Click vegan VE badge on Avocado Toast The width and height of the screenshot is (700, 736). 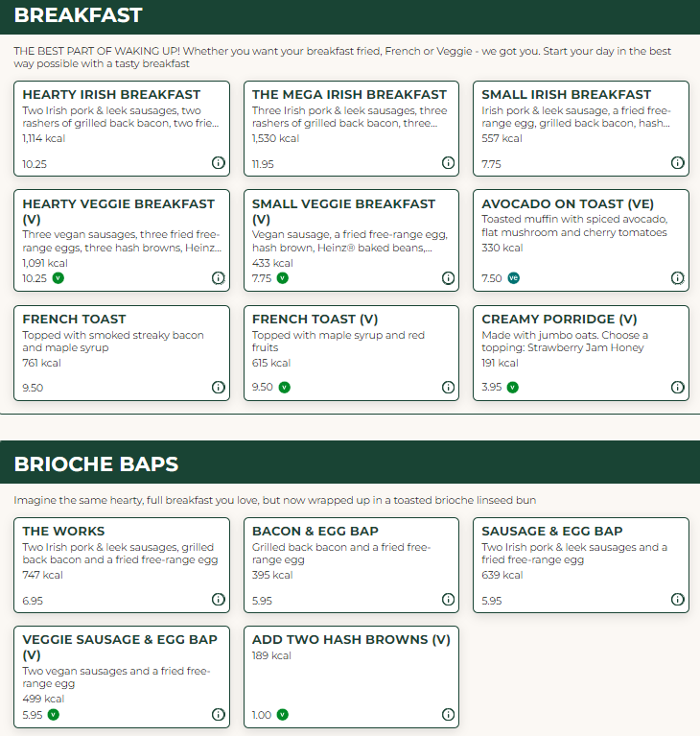[x=513, y=278]
